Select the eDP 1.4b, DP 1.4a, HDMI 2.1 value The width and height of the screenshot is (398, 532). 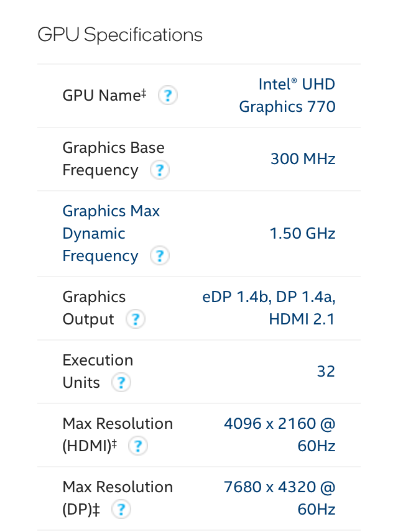click(x=269, y=308)
